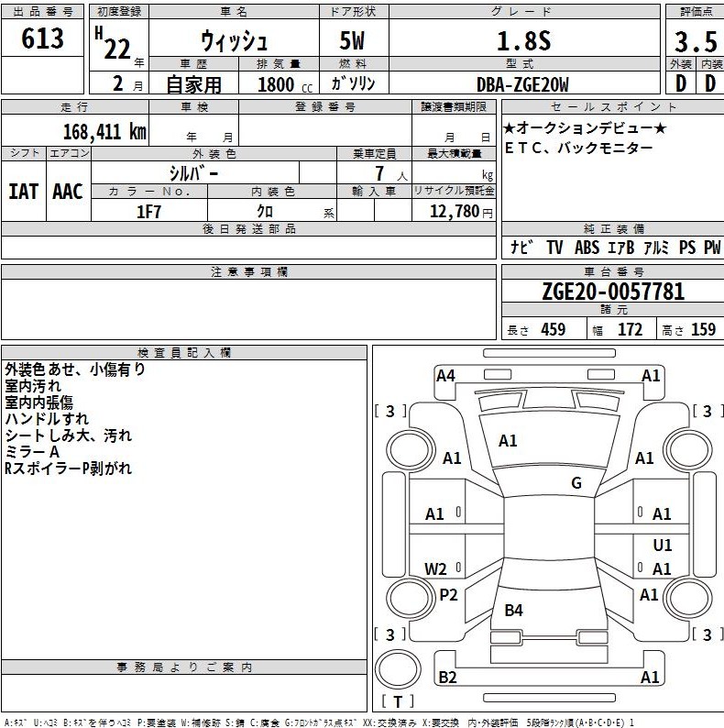Click the 後日発送部品 header
Screen dimensions: 724x728
pyautogui.click(x=249, y=229)
